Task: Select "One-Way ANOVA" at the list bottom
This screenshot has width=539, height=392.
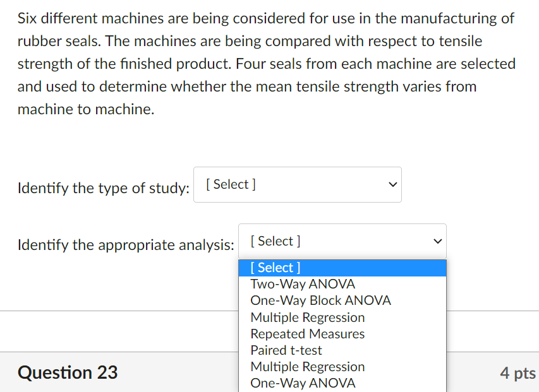Action: (303, 383)
